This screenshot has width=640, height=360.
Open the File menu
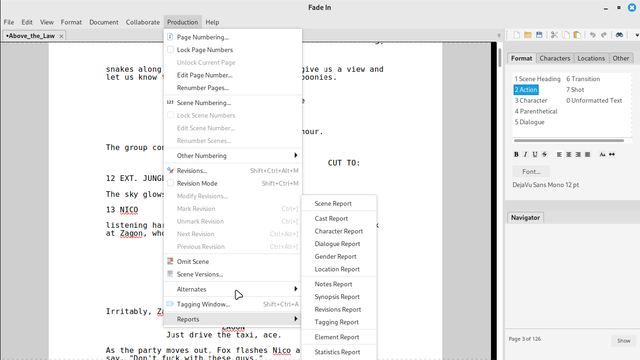click(x=9, y=22)
